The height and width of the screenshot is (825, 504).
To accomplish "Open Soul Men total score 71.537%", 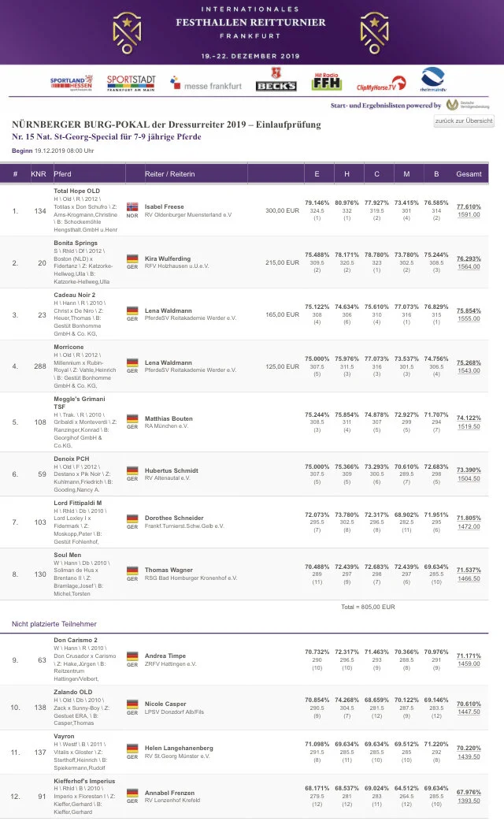I will (x=469, y=570).
